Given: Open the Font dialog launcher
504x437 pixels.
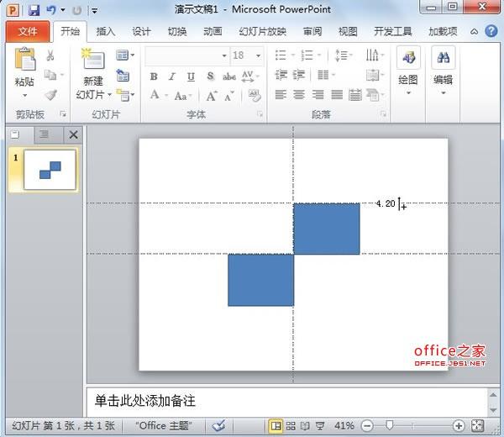Looking at the screenshot, I should (x=260, y=114).
